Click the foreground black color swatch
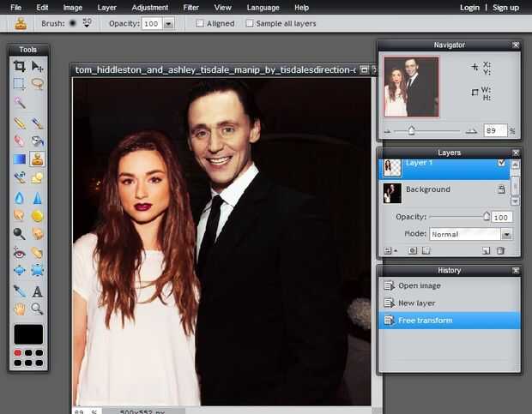 coord(28,333)
